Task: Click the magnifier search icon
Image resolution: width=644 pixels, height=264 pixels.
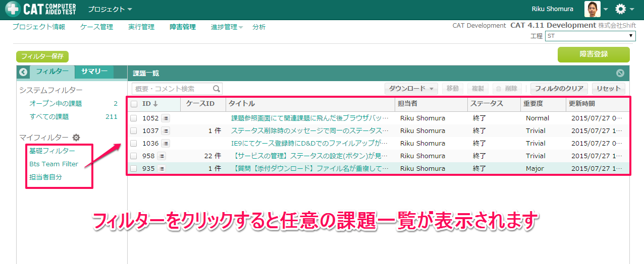Action: [216, 89]
